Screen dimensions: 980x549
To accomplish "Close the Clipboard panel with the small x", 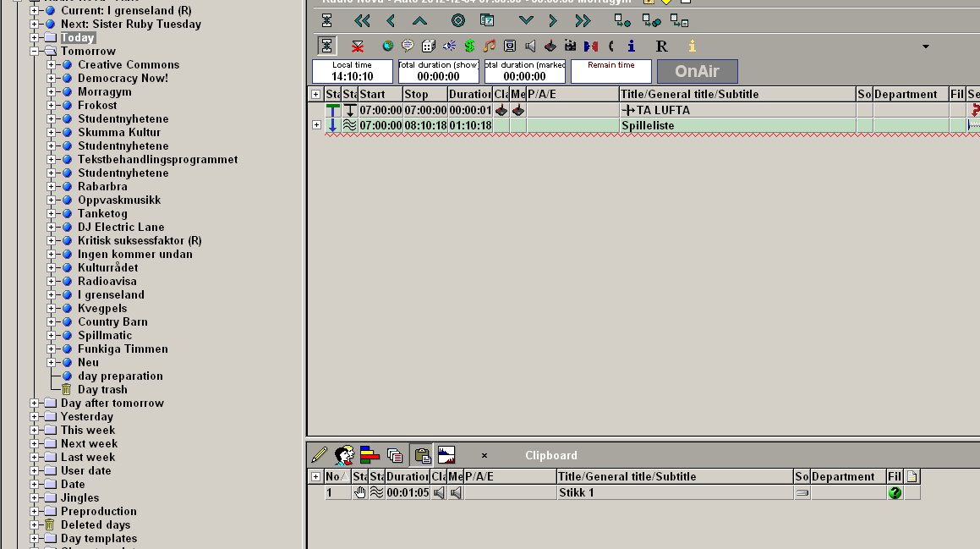I will click(485, 456).
